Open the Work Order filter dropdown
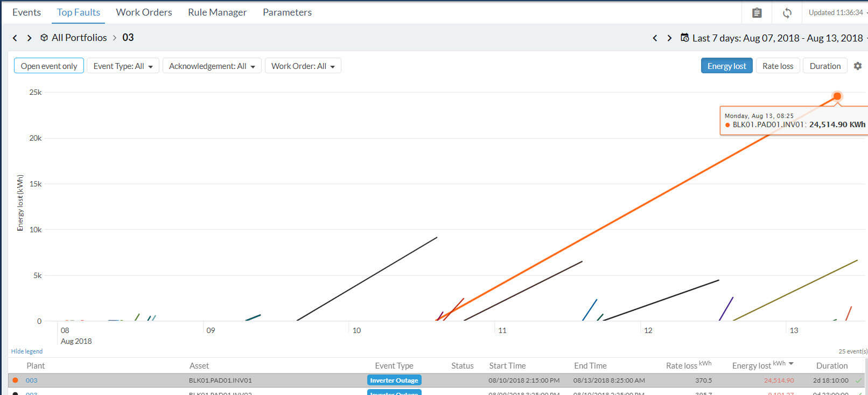The height and width of the screenshot is (395, 868). 303,66
